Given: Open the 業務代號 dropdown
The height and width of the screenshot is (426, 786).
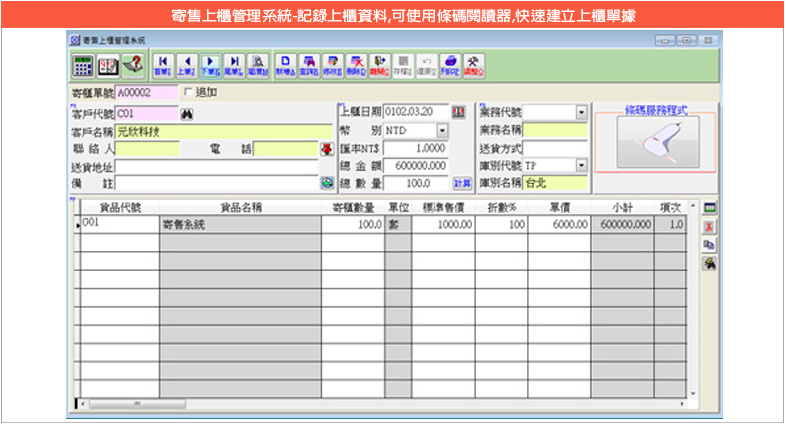Looking at the screenshot, I should click(581, 112).
